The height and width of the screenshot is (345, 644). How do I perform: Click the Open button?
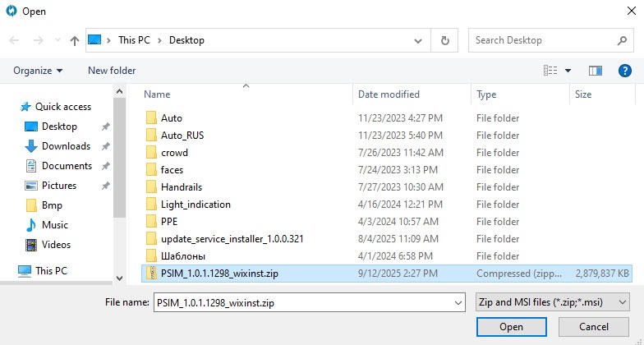511,327
